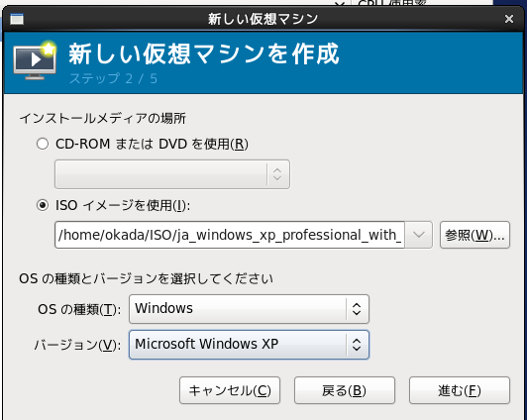Close the 新しい仮想マシン dialog
The width and height of the screenshot is (527, 420).
[509, 19]
